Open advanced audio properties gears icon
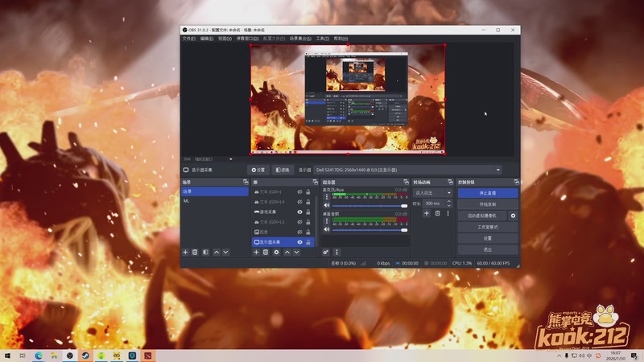Image resolution: width=644 pixels, height=362 pixels. tap(325, 252)
